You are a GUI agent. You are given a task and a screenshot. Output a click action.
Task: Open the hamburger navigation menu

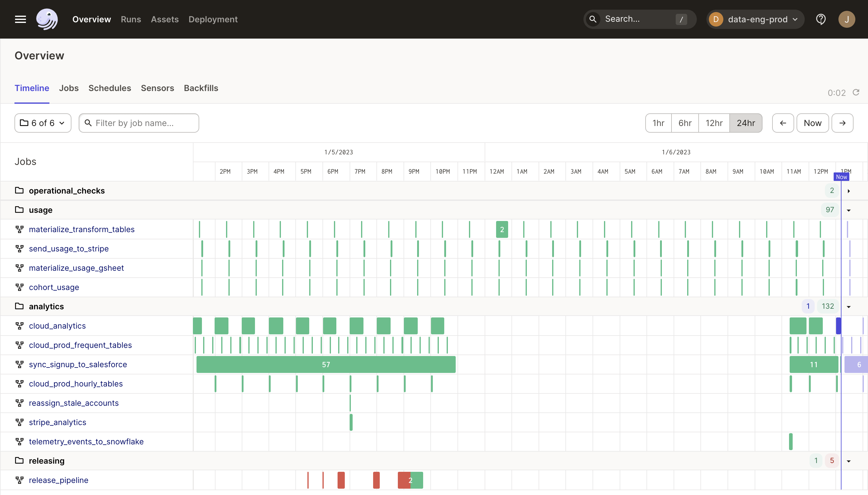(20, 19)
